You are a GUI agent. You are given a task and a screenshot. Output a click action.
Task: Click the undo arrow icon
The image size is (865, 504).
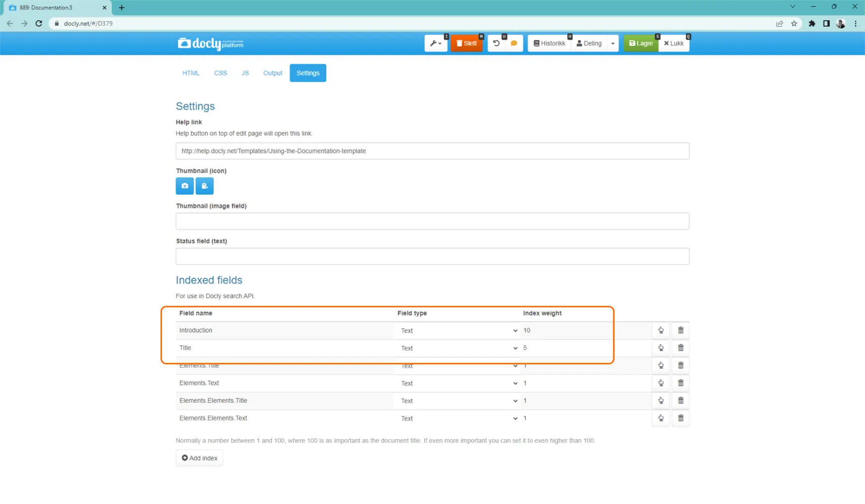tap(496, 43)
